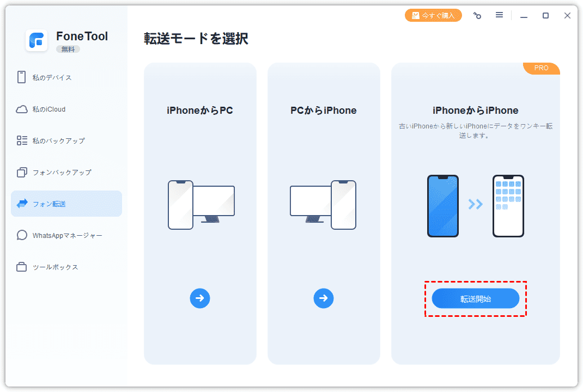Click arrow button under iPhoneからPC
This screenshot has width=583, height=392.
click(200, 298)
